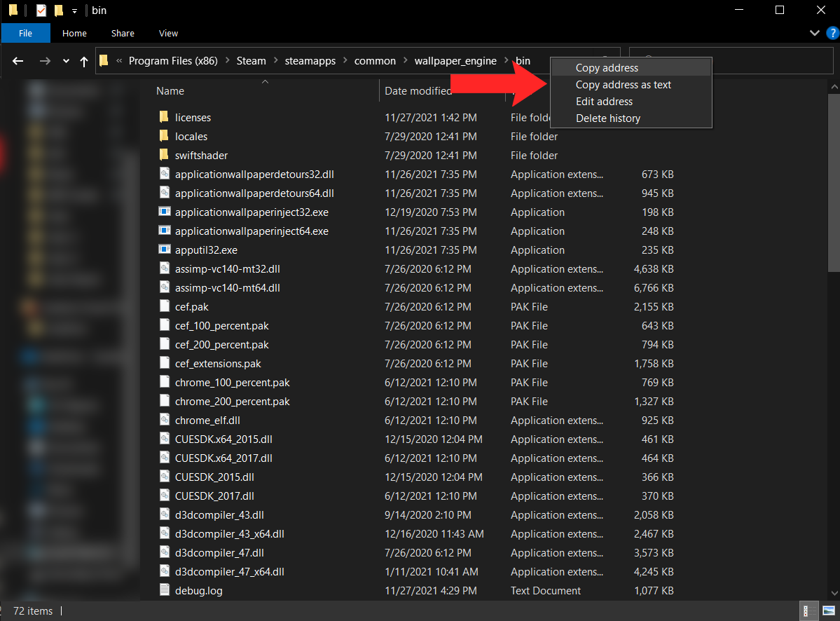Switch to the details view toggle in the status bar
This screenshot has width=840, height=621.
tap(807, 610)
